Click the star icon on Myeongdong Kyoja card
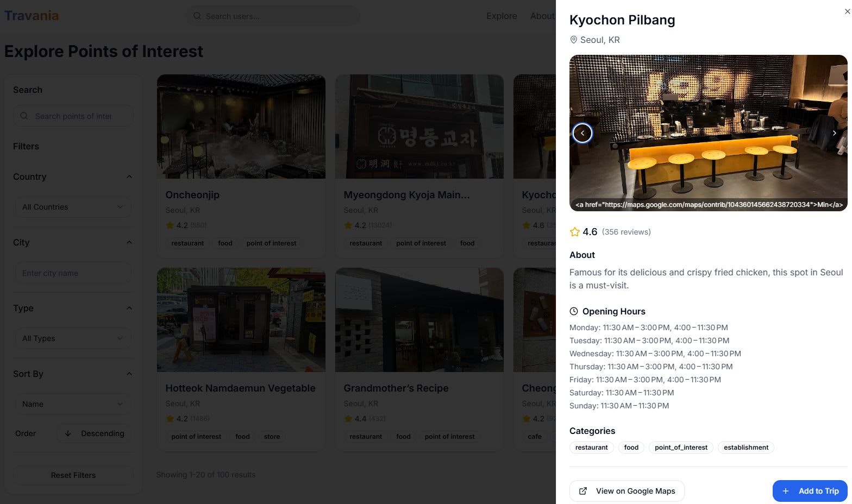852x504 pixels. [348, 225]
